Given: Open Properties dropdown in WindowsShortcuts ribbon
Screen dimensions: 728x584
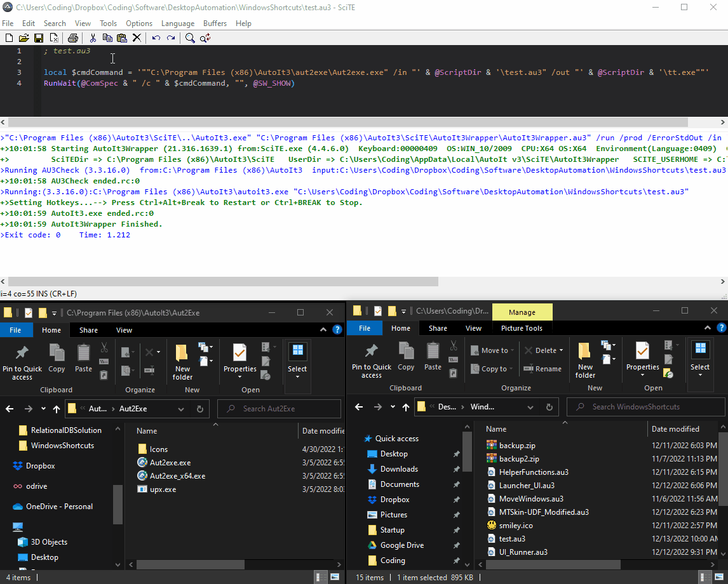Looking at the screenshot, I should pos(643,375).
